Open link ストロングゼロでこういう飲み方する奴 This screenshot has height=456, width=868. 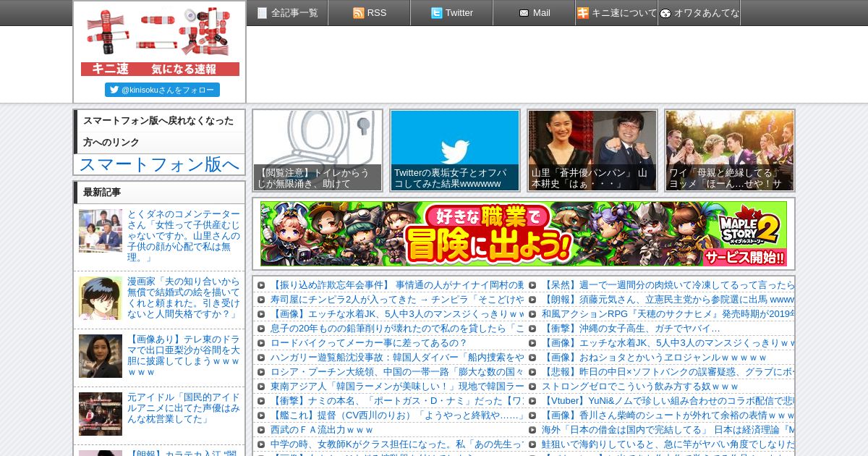640,387
